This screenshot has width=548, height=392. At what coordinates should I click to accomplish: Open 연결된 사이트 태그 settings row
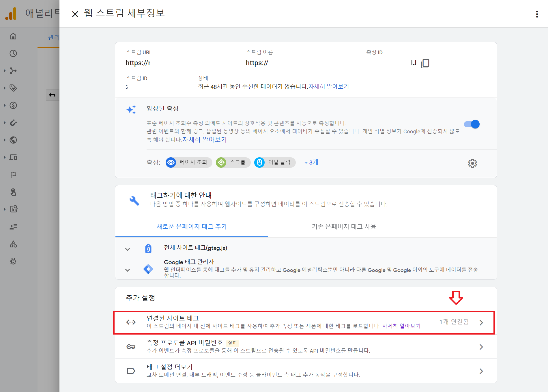(304, 322)
